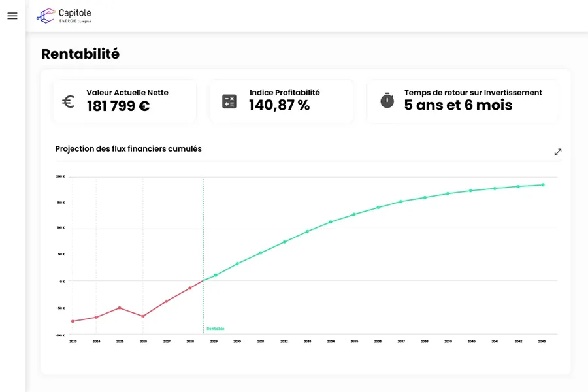Click the 2043 final data point
Image resolution: width=588 pixels, height=392 pixels.
(542, 185)
